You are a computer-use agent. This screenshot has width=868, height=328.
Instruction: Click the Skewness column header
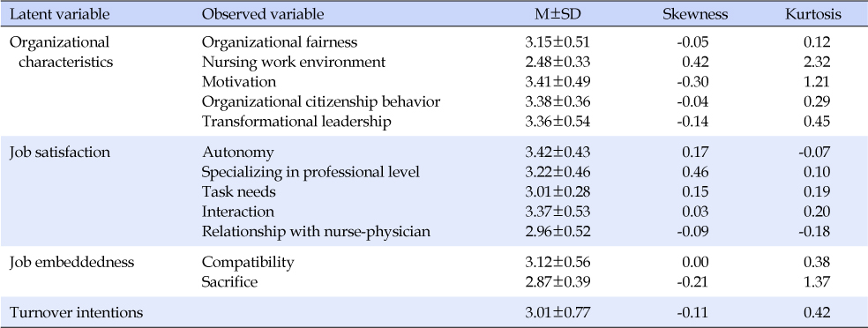(x=695, y=14)
